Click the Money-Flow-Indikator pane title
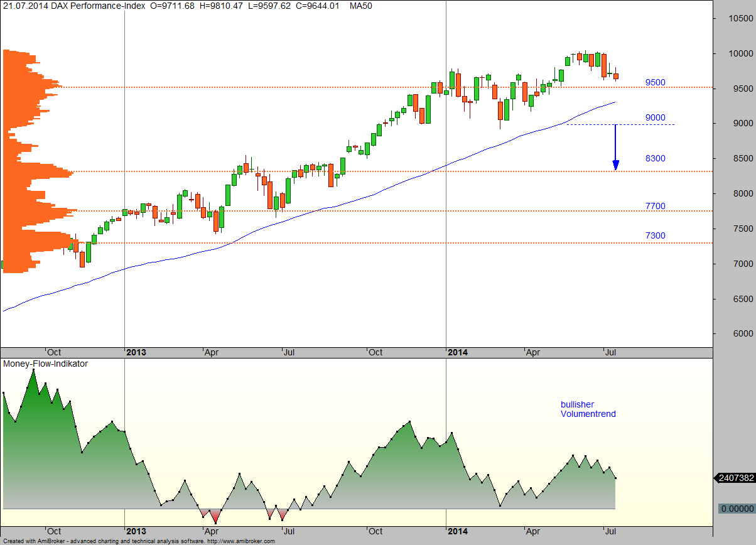The image size is (756, 545). point(46,364)
